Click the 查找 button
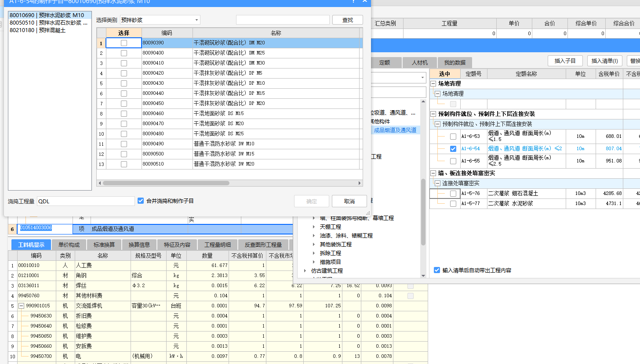The width and height of the screenshot is (640, 364). (347, 20)
